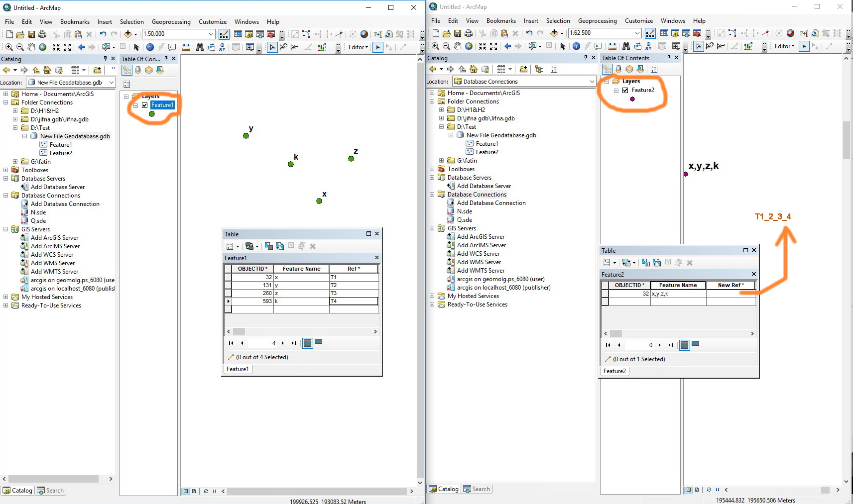The height and width of the screenshot is (504, 853).
Task: Click horizontal scrollbar thumb in Feature1 table
Action: pyautogui.click(x=239, y=331)
